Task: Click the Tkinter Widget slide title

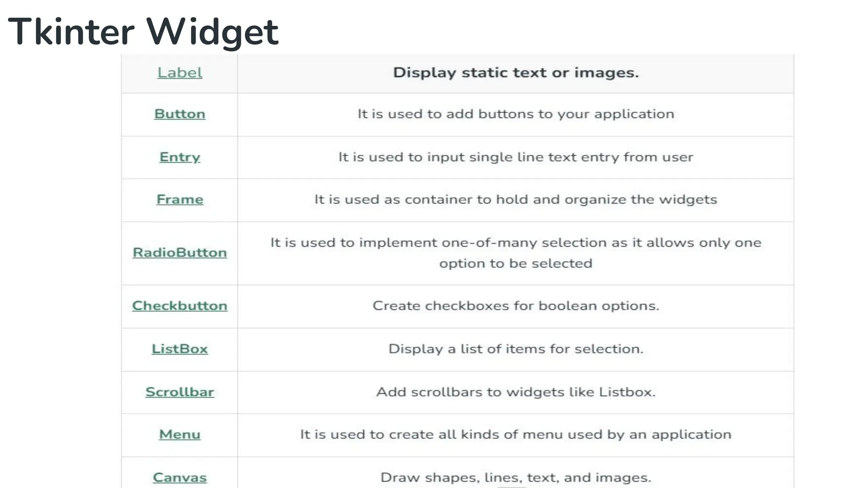Action: [x=143, y=31]
